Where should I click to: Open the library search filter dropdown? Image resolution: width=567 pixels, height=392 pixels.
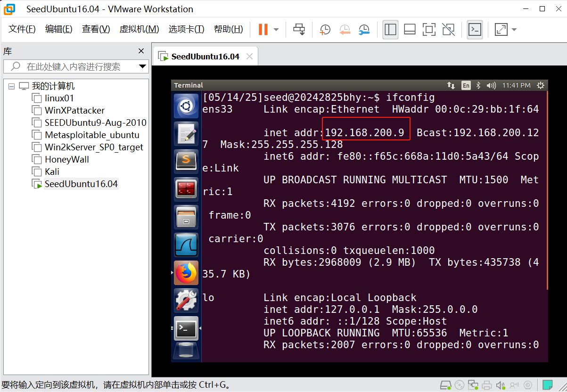click(x=143, y=67)
